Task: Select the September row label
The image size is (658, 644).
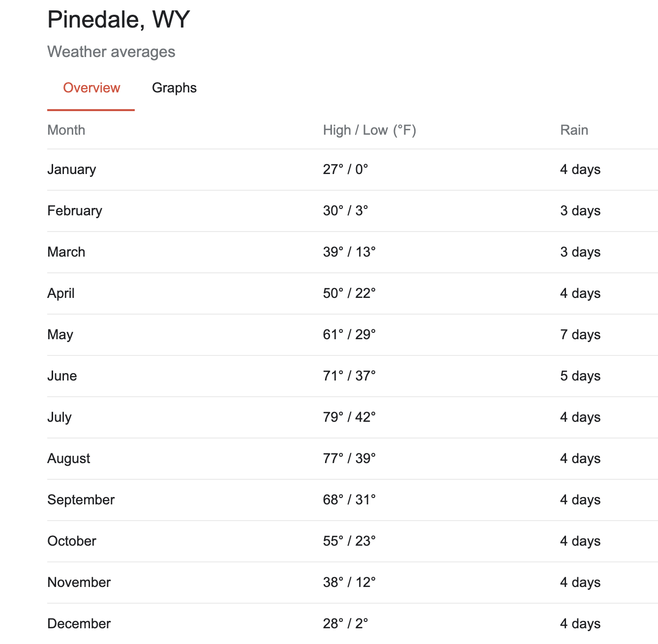Action: (81, 500)
